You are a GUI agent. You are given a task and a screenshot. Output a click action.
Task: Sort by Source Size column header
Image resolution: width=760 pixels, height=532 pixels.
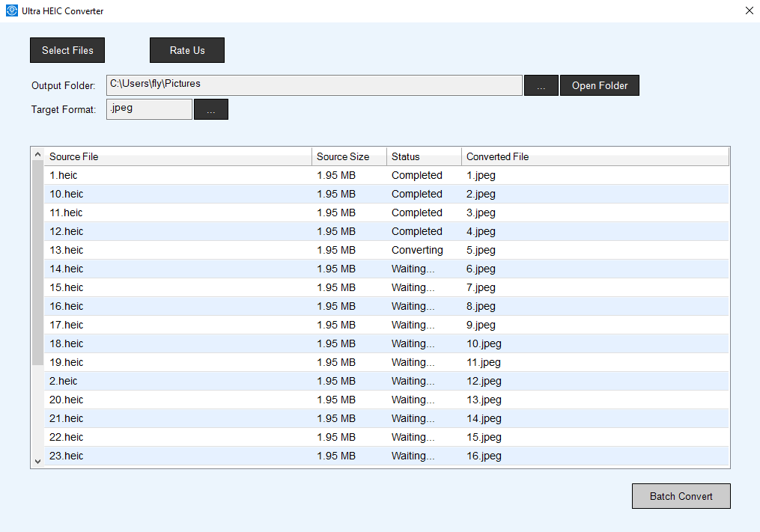click(x=349, y=156)
